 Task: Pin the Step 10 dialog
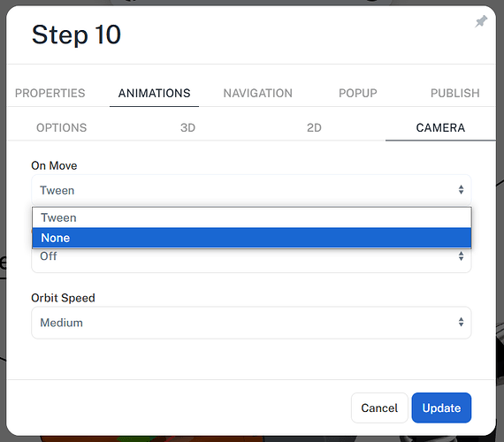481,22
